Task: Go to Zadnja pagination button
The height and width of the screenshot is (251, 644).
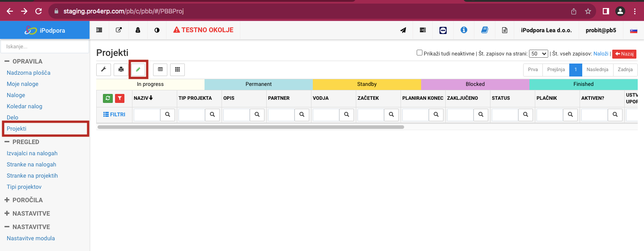Action: [625, 70]
